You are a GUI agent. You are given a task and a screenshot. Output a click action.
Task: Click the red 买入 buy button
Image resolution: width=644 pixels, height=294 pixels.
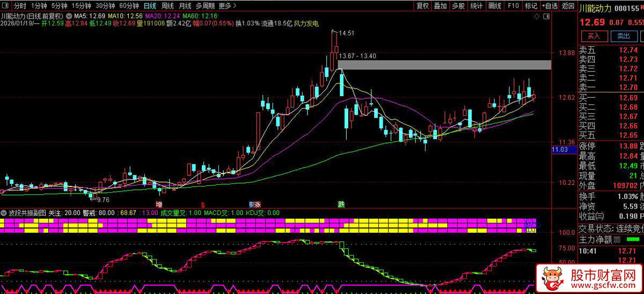(594, 36)
